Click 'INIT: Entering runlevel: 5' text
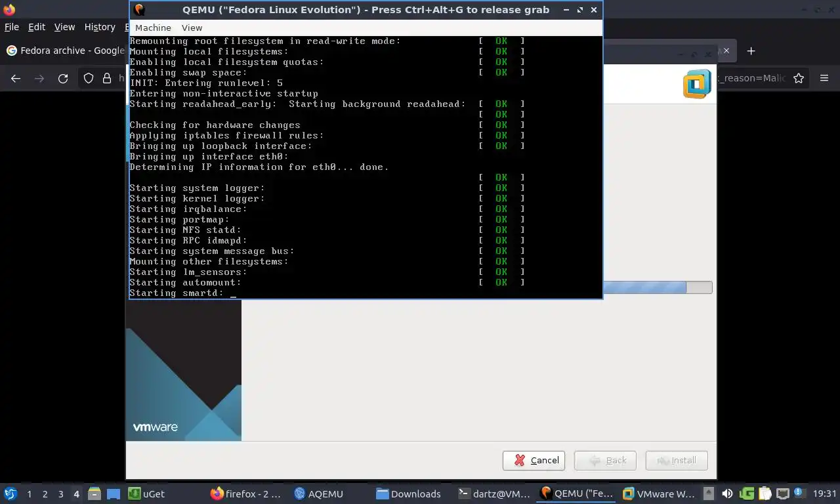This screenshot has height=504, width=840. [206, 83]
